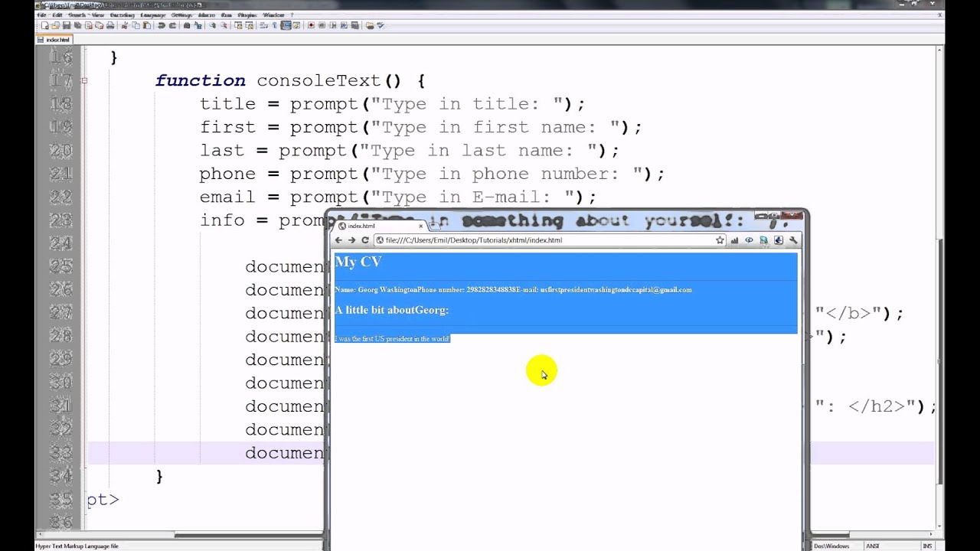Click Run macro multiple times icon
The image size is (980, 551).
pyautogui.click(x=344, y=25)
